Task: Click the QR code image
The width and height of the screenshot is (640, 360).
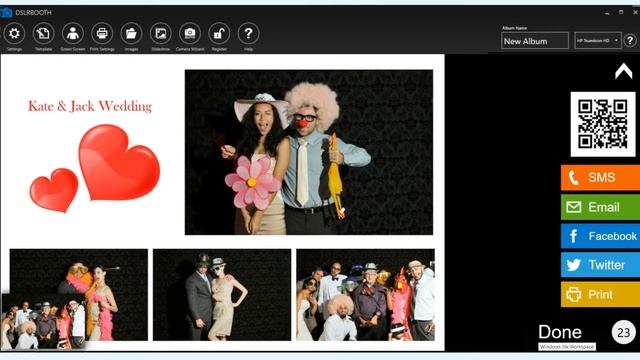Action: (603, 124)
